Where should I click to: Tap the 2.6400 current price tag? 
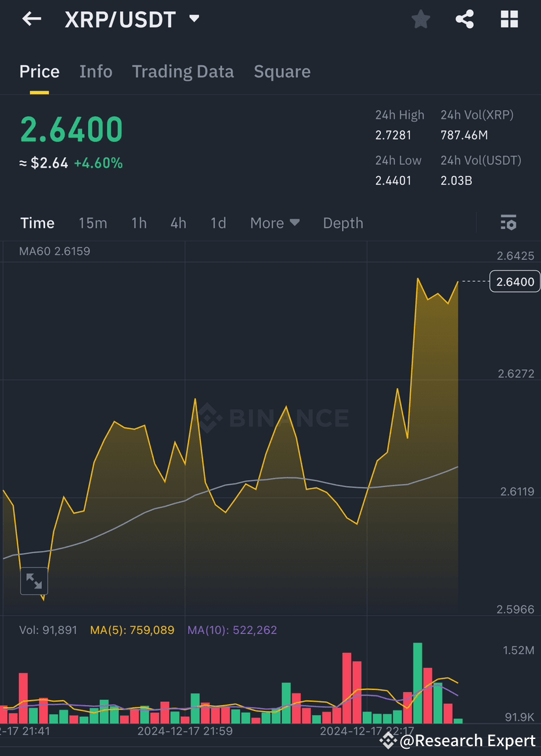[514, 281]
